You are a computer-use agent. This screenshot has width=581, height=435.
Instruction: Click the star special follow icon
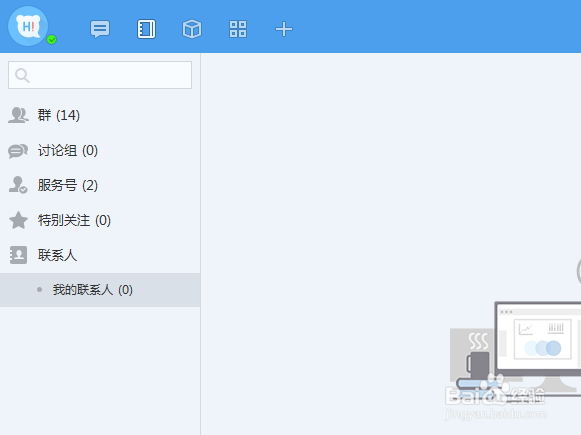(x=18, y=220)
